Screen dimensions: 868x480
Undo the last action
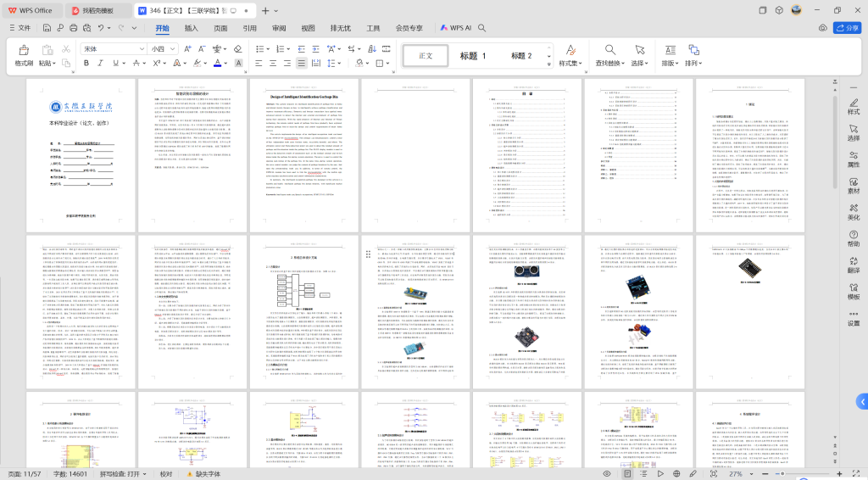click(101, 28)
